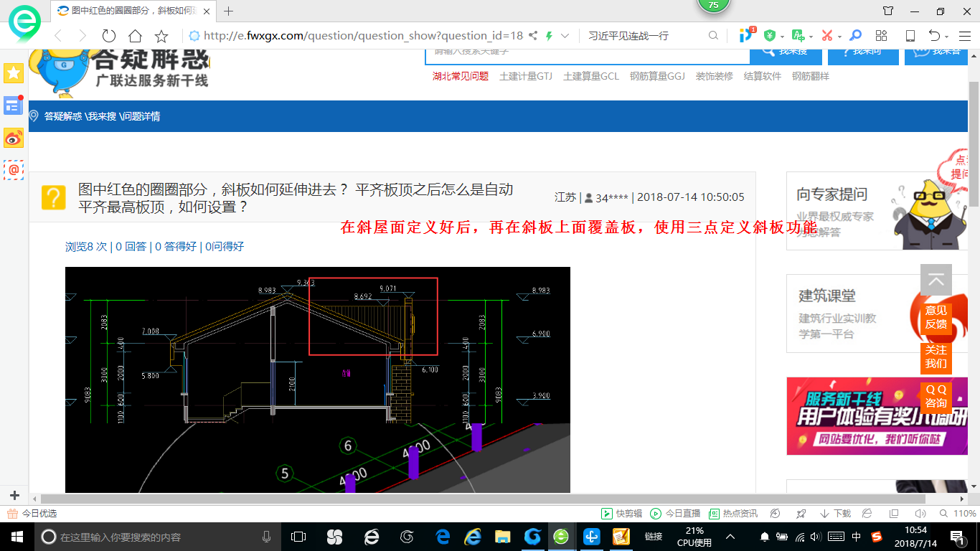
Task: Open new tab with the plus button
Action: (x=229, y=11)
